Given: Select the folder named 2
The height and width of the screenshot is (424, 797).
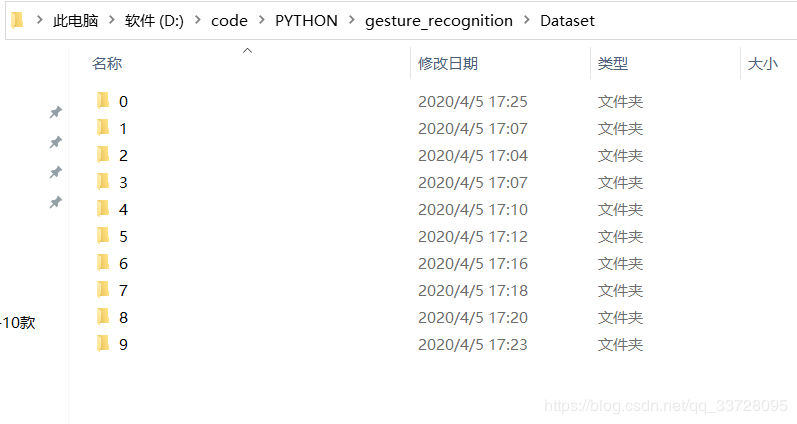Looking at the screenshot, I should point(123,155).
